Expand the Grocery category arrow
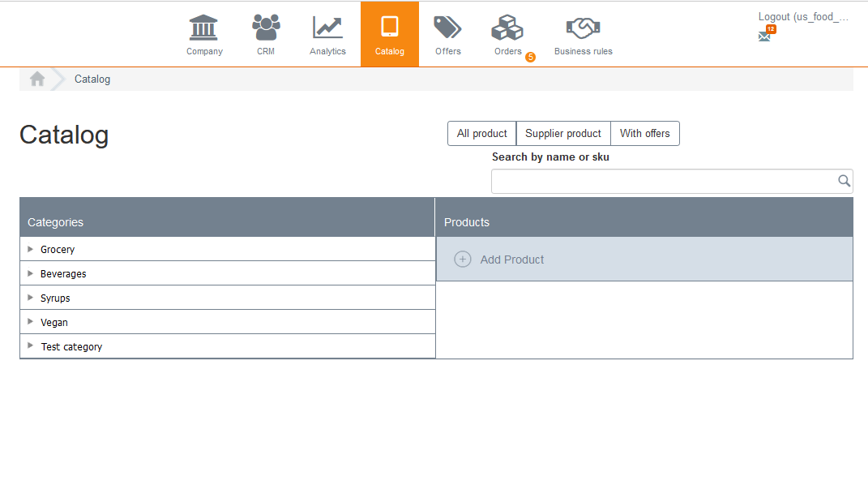The height and width of the screenshot is (485, 868). click(31, 249)
